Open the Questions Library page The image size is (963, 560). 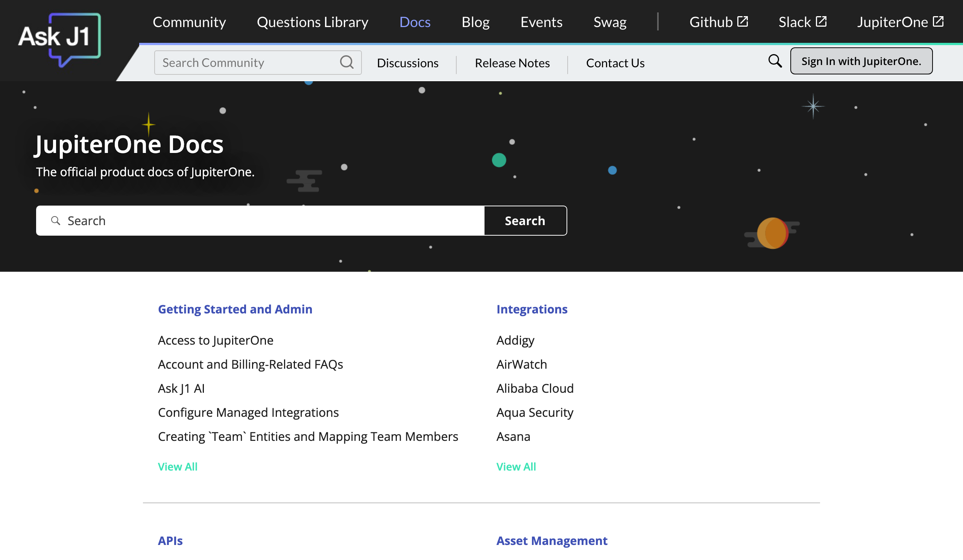click(x=313, y=22)
